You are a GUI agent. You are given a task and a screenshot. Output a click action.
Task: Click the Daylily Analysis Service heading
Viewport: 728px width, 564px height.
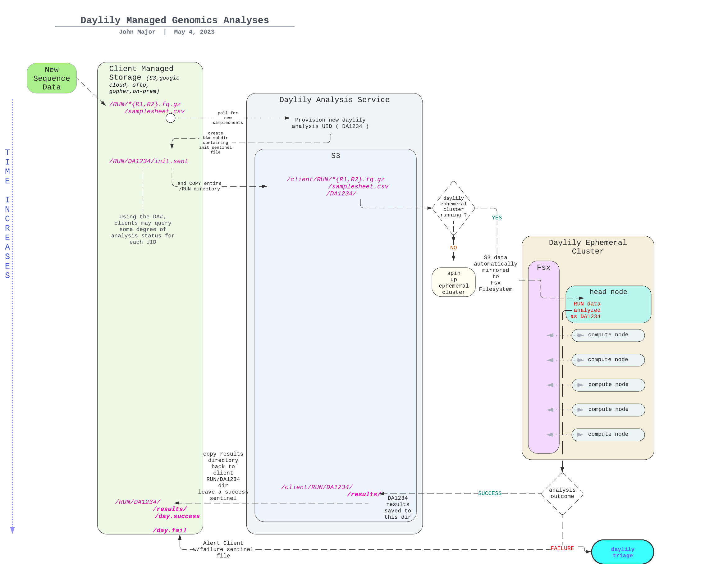[334, 100]
